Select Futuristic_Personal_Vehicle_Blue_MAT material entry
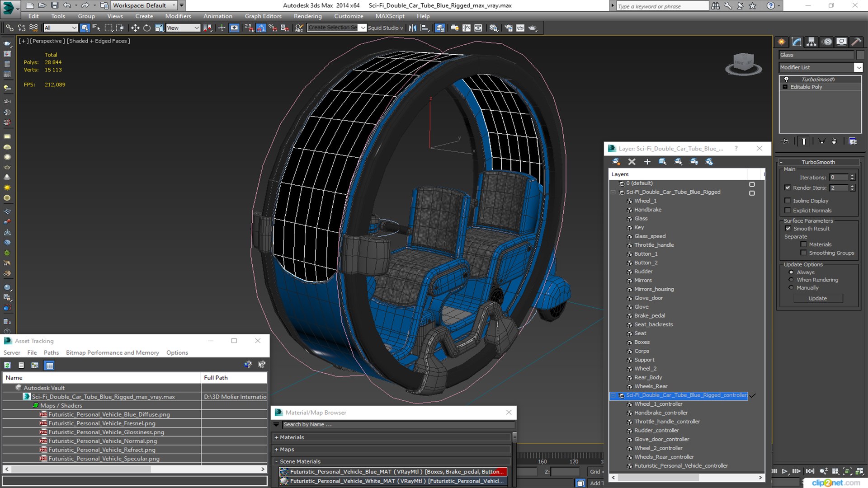 click(393, 472)
